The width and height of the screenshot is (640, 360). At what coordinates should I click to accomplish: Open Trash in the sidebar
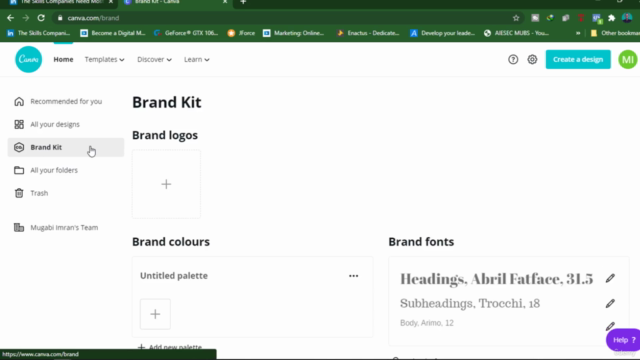[x=66, y=193]
